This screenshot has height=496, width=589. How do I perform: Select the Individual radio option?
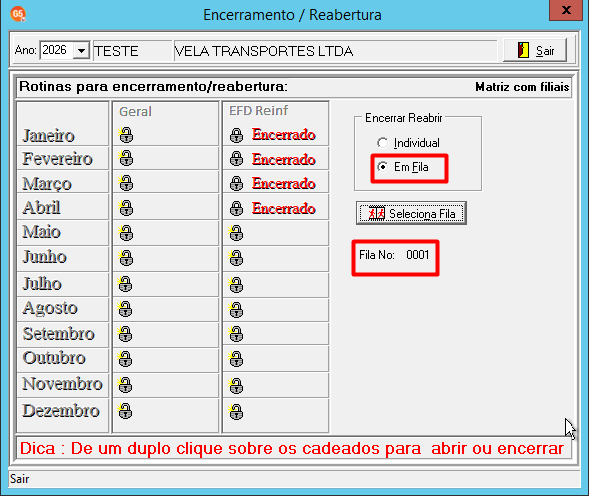(x=408, y=143)
